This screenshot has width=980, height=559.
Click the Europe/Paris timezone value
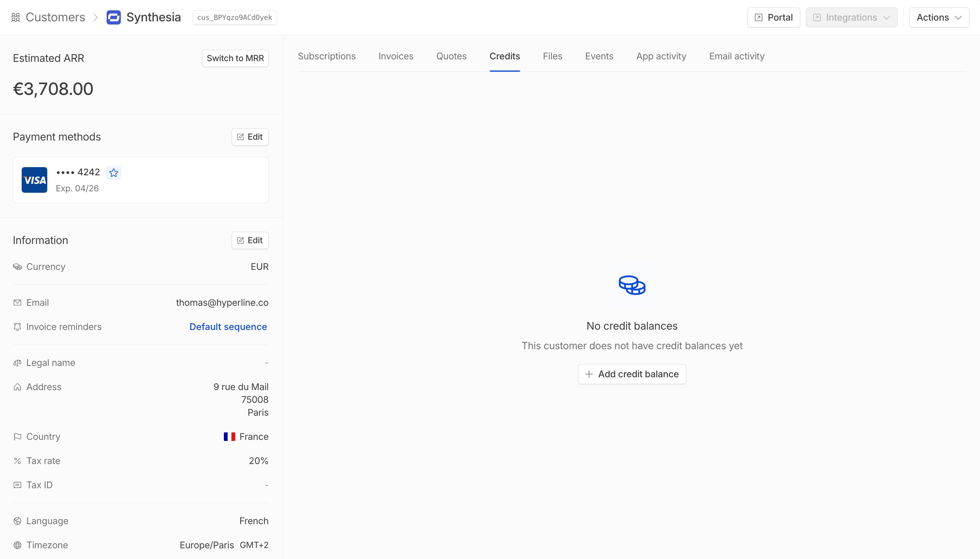pyautogui.click(x=207, y=545)
